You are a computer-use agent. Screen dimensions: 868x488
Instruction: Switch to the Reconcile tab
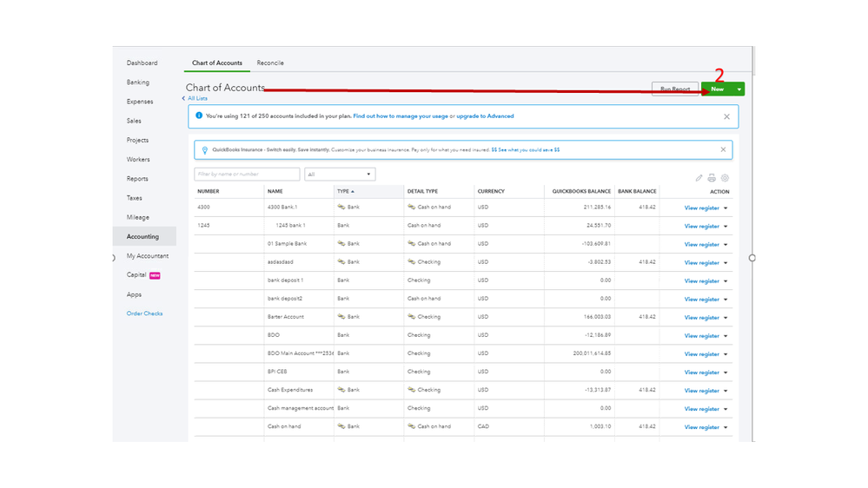click(x=270, y=63)
